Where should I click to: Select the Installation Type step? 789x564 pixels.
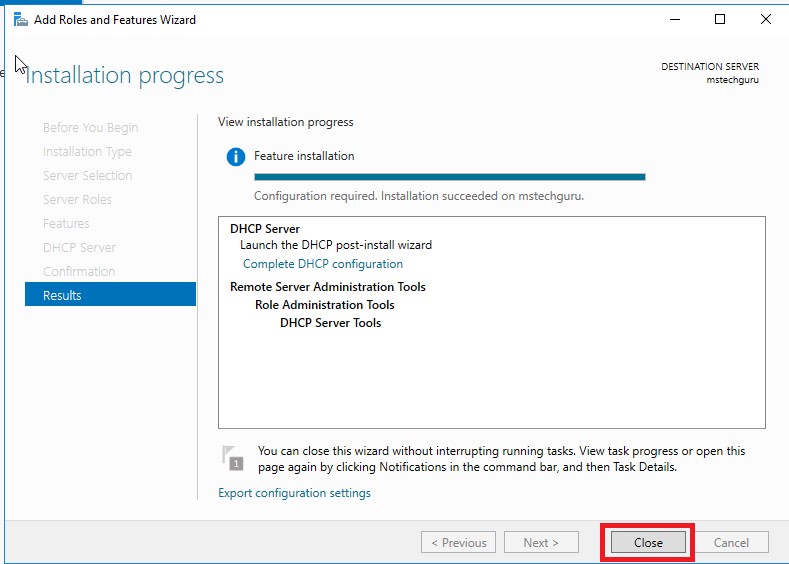click(x=87, y=151)
